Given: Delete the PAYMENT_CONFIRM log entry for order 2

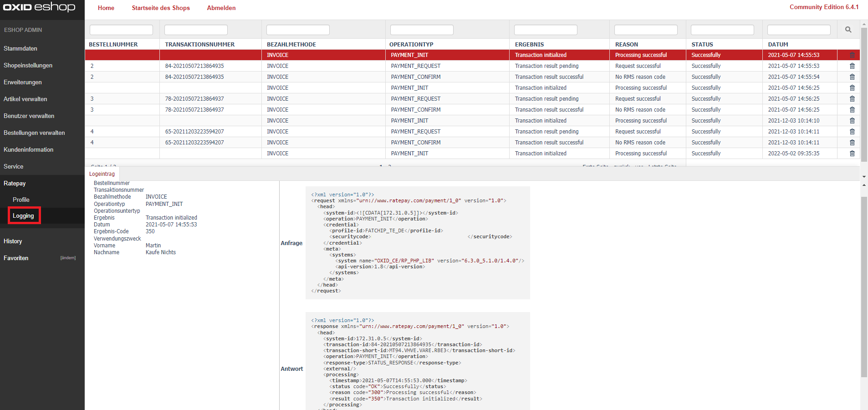Looking at the screenshot, I should (852, 77).
